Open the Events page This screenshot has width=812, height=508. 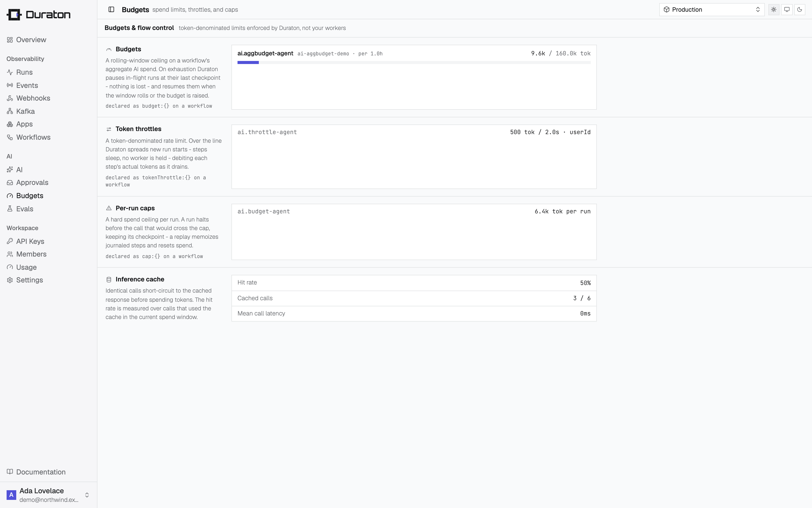click(27, 85)
